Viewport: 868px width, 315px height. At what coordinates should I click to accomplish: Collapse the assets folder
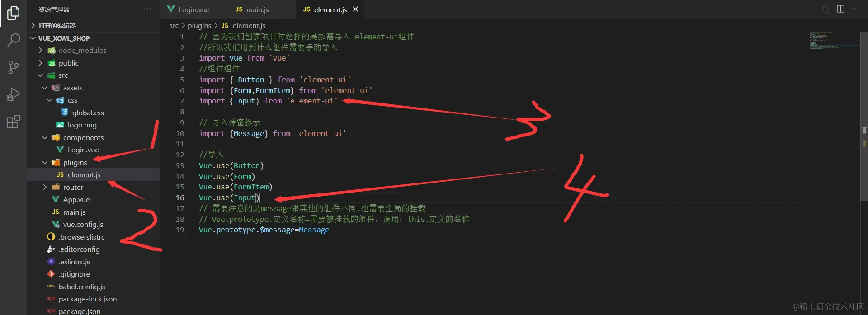94,88
